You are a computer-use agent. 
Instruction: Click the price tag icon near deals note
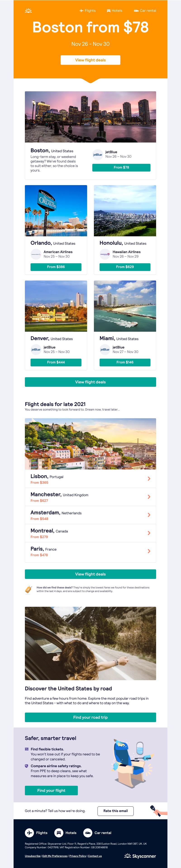click(28, 589)
